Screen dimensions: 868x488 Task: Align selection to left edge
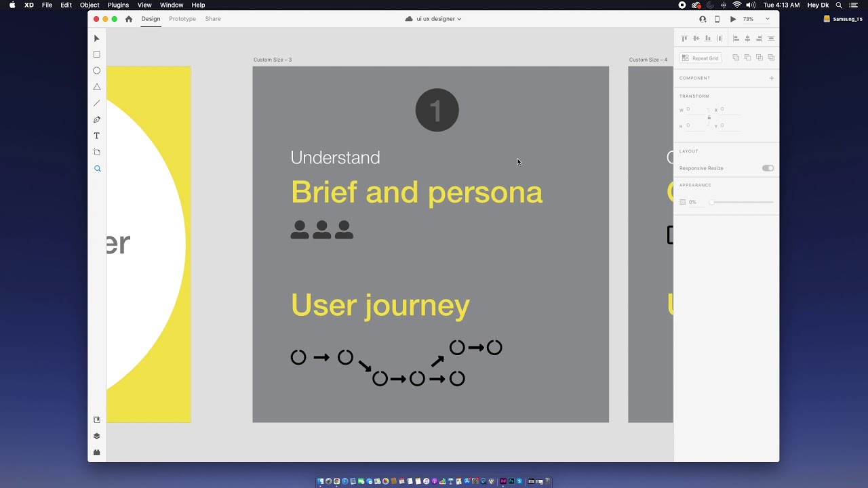(736, 39)
